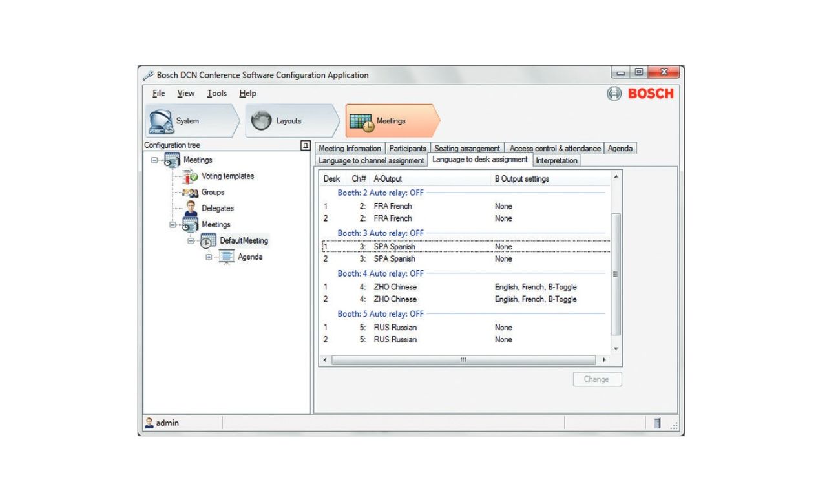This screenshot has height=504, width=827.
Task: Select the Agenda presentation icon
Action: [227, 257]
